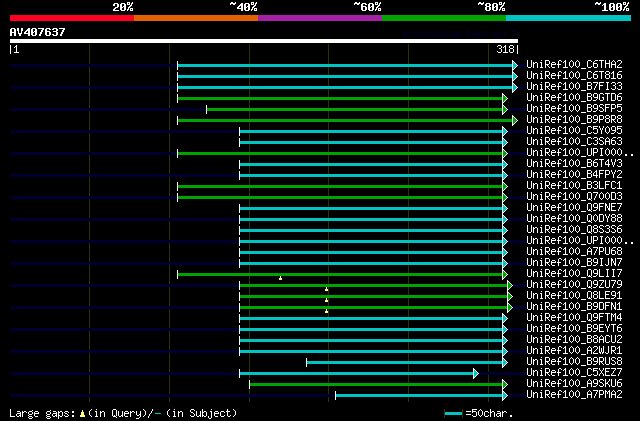Viewport: 640px width, 421px height.
Task: Select the orange ~40% identity color segment
Action: click(x=196, y=18)
